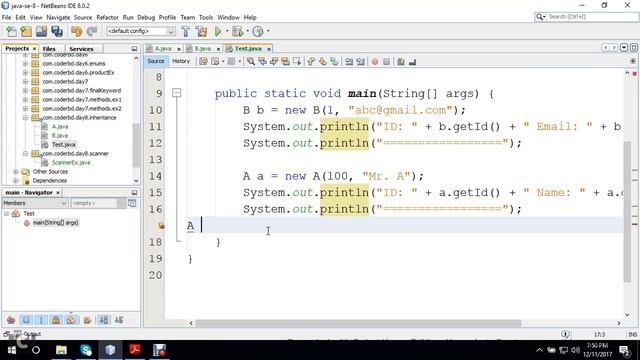Open the Navigate menu
640x360 pixels.
pyautogui.click(x=58, y=18)
